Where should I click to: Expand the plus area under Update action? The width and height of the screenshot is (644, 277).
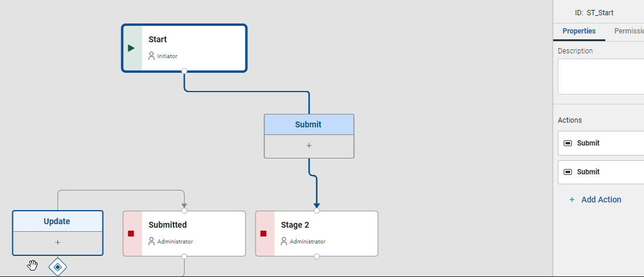(57, 243)
